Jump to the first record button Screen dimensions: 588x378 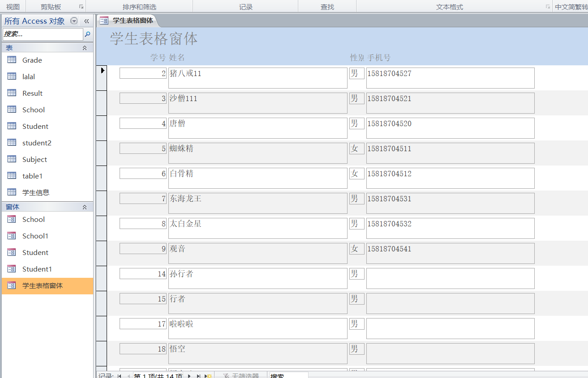click(x=119, y=376)
